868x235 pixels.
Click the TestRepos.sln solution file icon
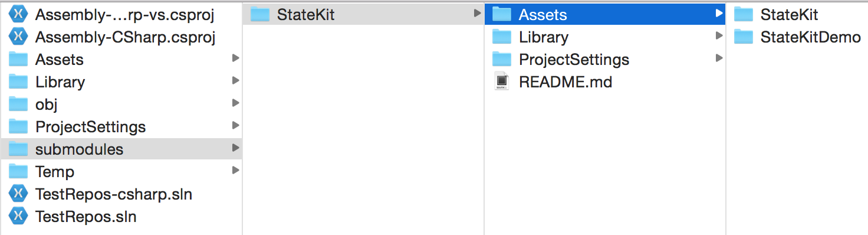click(x=19, y=217)
